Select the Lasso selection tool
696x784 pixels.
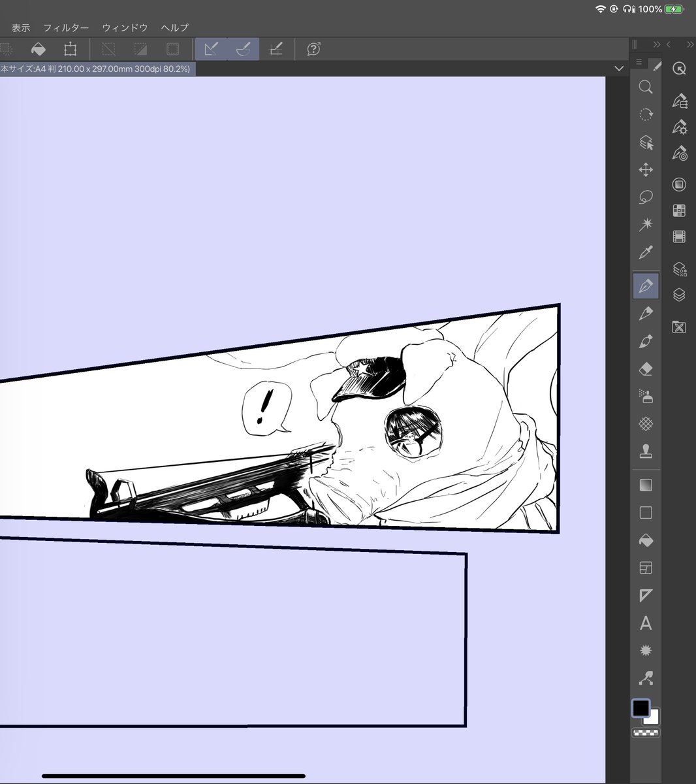pos(646,197)
